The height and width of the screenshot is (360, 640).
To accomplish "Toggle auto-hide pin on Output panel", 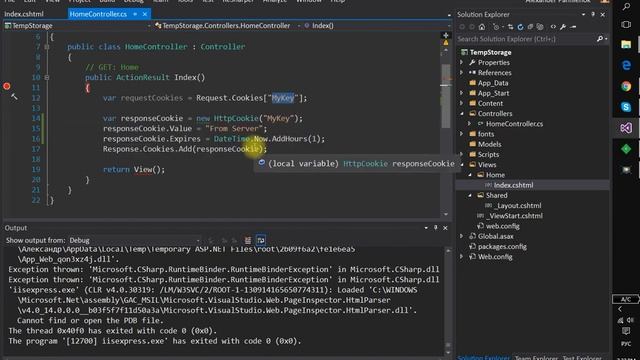I will pyautogui.click(x=436, y=228).
